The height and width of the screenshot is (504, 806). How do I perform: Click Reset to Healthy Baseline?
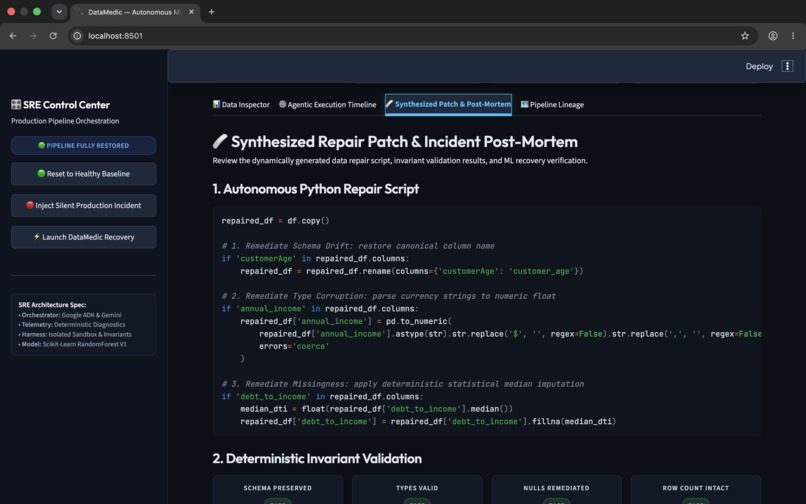pos(83,174)
